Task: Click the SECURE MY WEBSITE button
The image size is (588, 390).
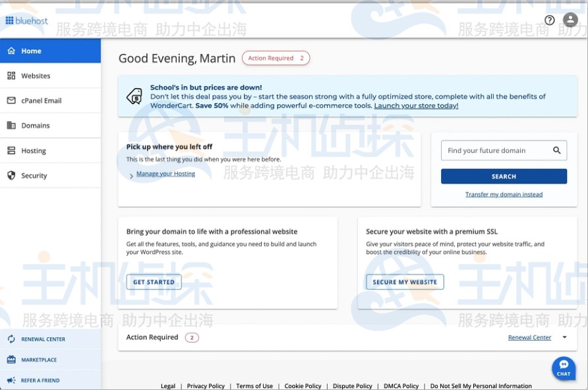Action: pos(405,282)
